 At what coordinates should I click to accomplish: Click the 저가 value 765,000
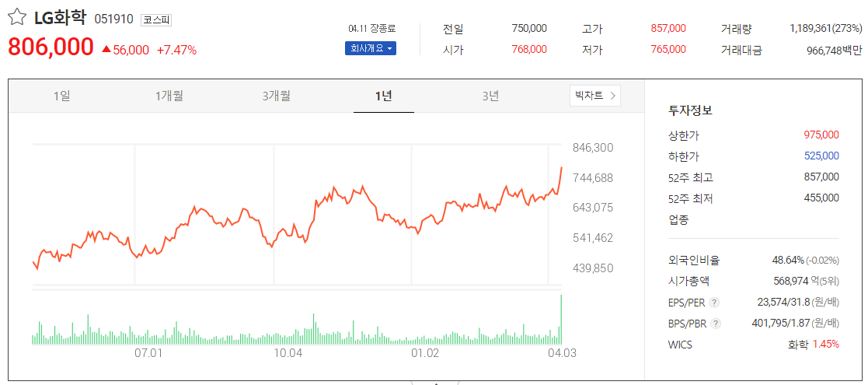668,49
